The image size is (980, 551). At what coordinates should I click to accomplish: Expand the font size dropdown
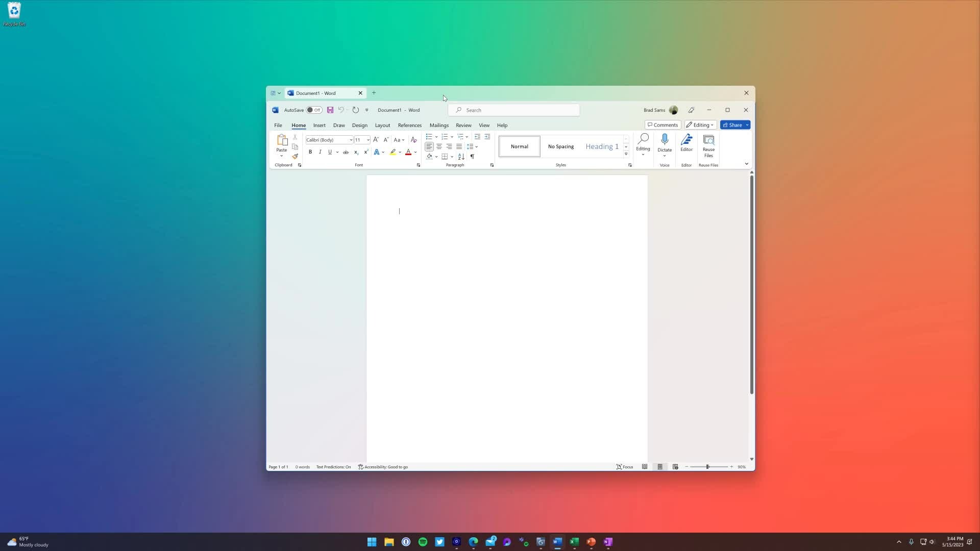(368, 140)
